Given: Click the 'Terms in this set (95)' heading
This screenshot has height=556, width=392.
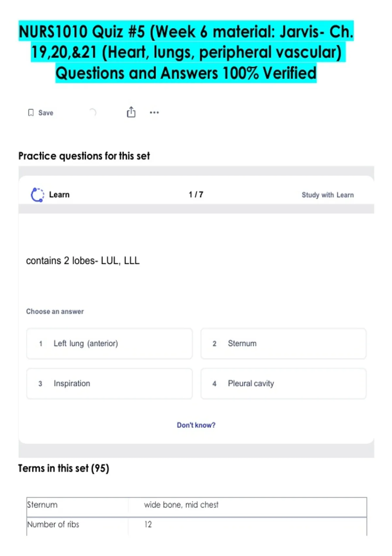Looking at the screenshot, I should [64, 468].
